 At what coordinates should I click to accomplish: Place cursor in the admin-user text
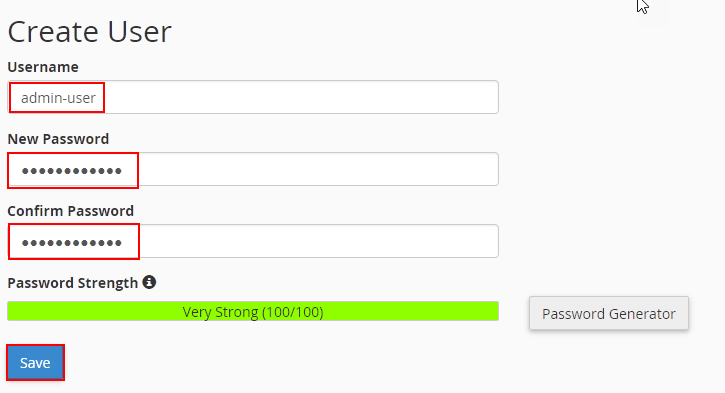tap(58, 98)
